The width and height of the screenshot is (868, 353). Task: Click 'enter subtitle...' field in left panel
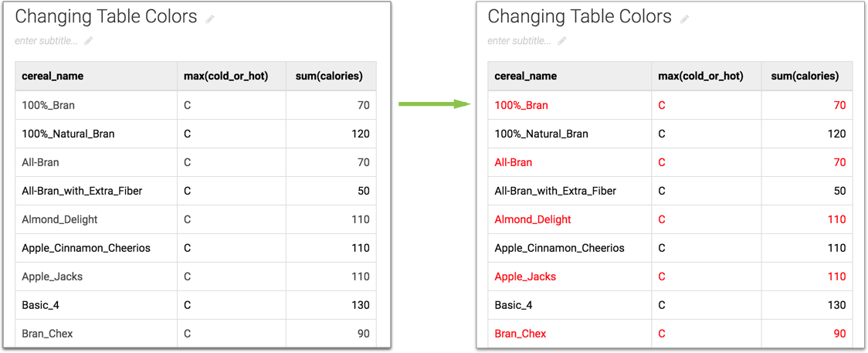pos(46,41)
